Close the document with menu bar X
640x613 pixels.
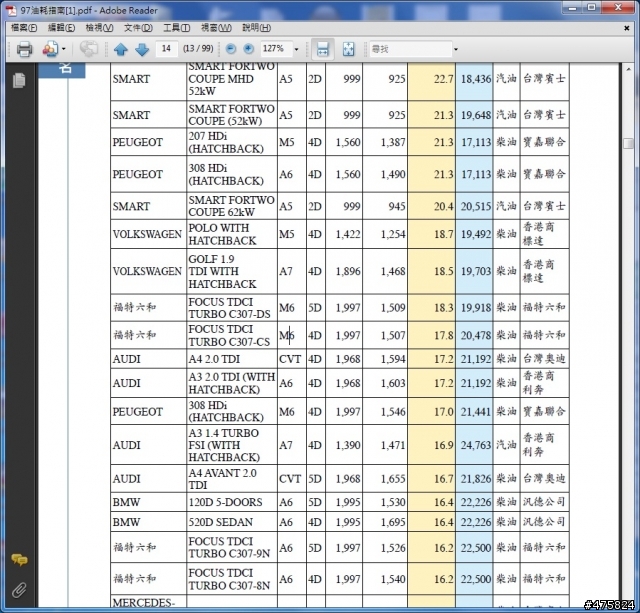tap(627, 28)
